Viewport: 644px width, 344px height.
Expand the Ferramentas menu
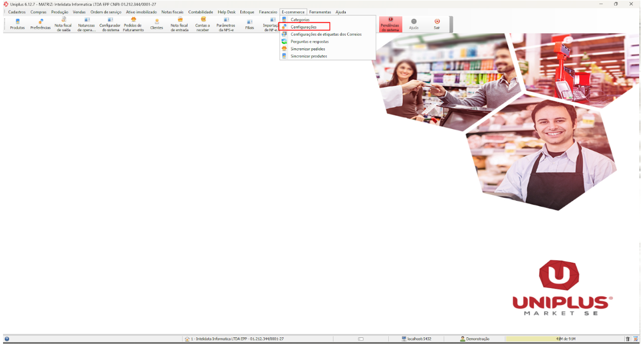(x=320, y=12)
